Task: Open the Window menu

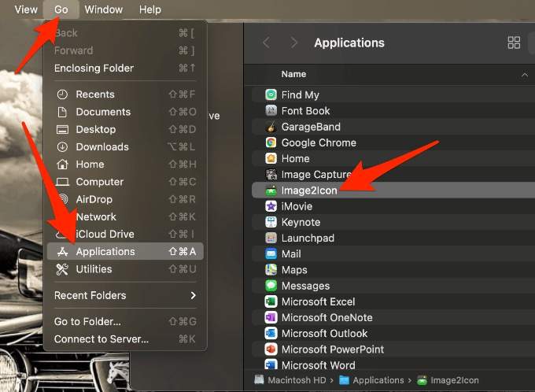Action: point(103,9)
